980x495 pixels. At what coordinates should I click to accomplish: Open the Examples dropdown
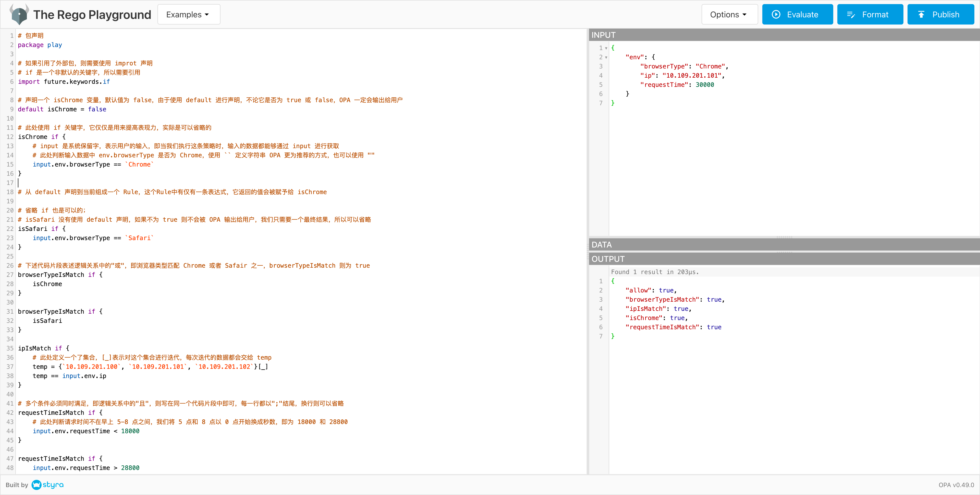point(188,15)
